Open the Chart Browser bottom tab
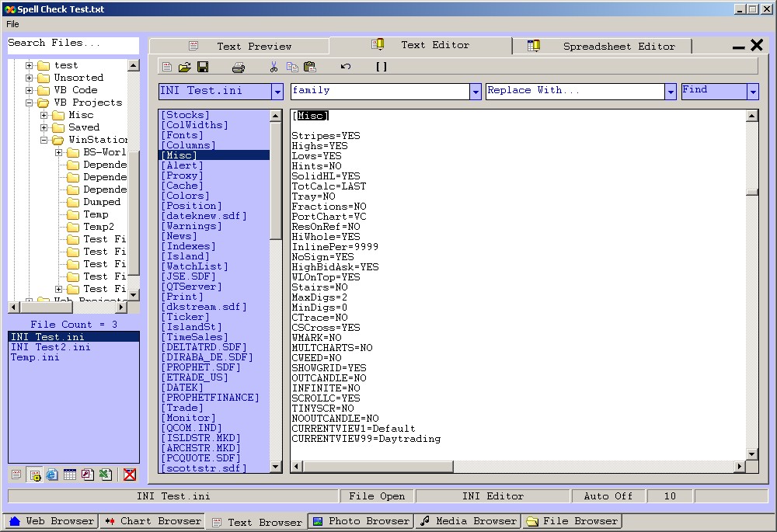The height and width of the screenshot is (532, 777). click(x=154, y=521)
